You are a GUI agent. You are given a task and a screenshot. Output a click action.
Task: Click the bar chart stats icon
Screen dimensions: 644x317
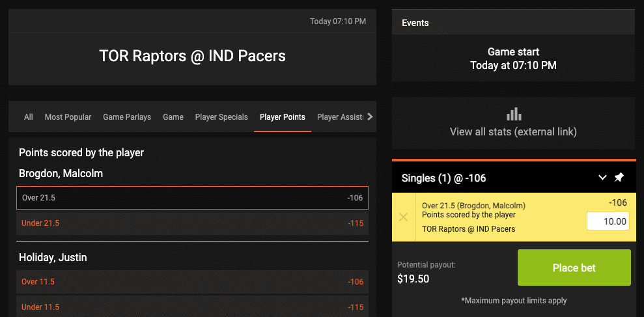pos(513,114)
